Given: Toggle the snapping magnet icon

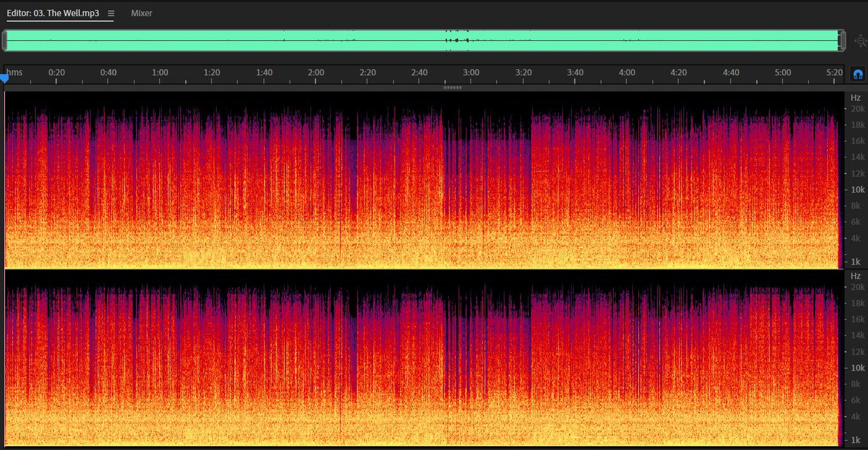Looking at the screenshot, I should [x=858, y=74].
